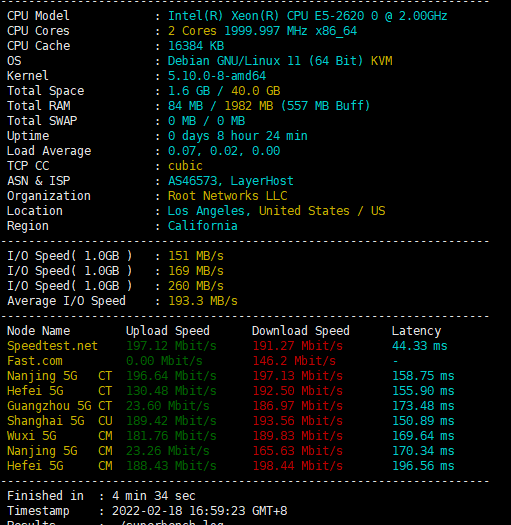Select the Los Angeles location text
Viewport: 511px width, 525px height.
(209, 211)
